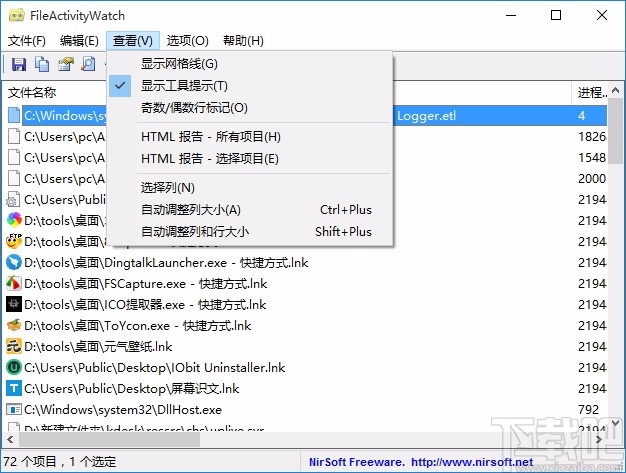Click the Save floppy disk toolbar icon
Image resolution: width=626 pixels, height=473 pixels.
point(18,64)
